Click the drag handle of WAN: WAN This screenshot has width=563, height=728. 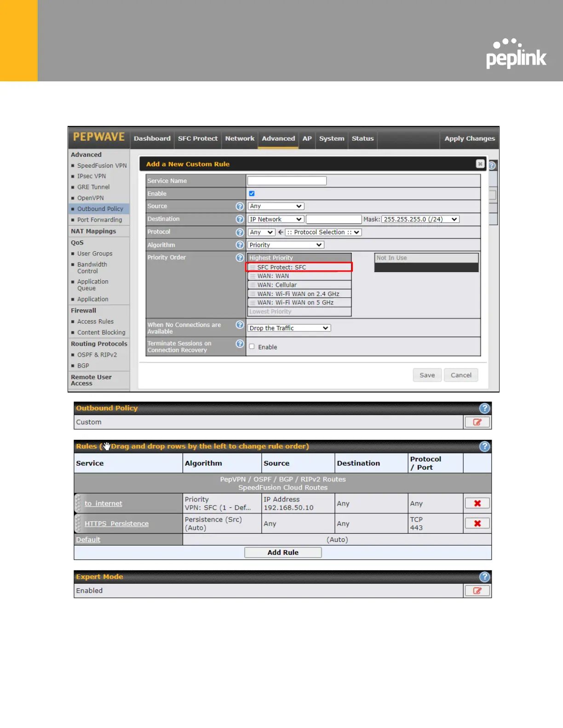(253, 276)
